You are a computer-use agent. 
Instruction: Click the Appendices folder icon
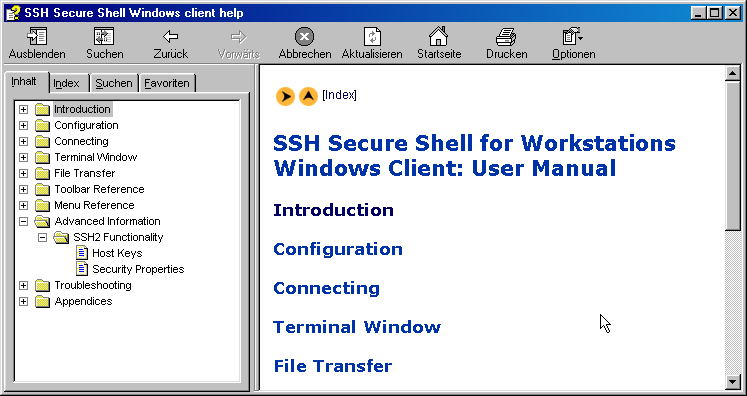pos(42,302)
